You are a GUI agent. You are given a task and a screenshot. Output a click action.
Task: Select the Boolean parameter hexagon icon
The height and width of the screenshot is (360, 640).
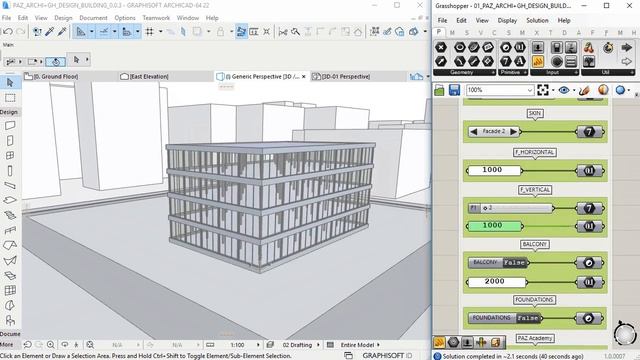pyautogui.click(x=506, y=47)
